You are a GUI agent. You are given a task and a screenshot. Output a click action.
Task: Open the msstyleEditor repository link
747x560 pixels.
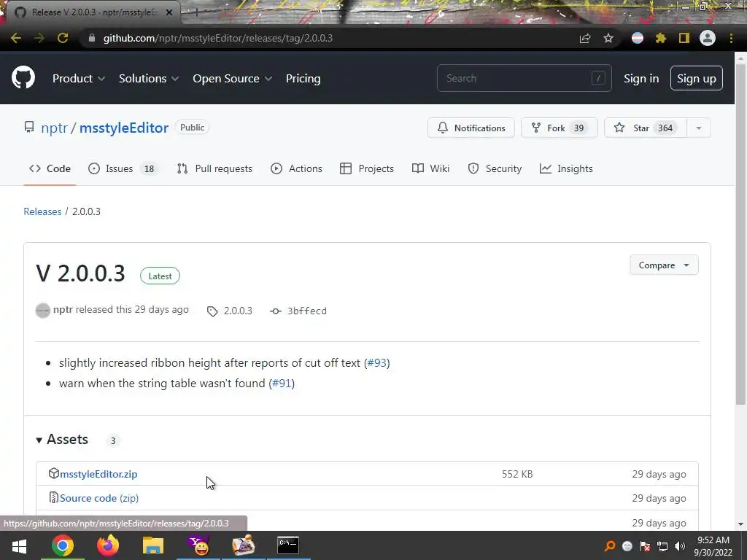click(x=124, y=128)
